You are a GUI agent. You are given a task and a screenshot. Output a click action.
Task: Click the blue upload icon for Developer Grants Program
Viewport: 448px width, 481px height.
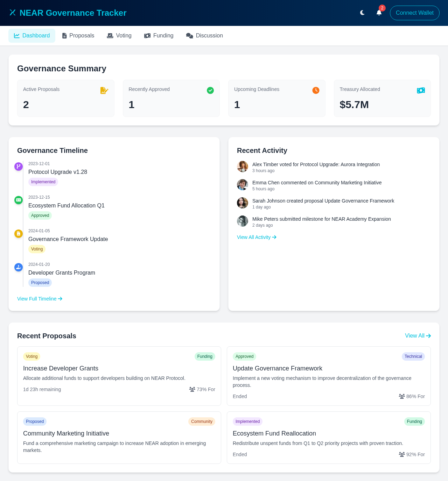point(18,267)
